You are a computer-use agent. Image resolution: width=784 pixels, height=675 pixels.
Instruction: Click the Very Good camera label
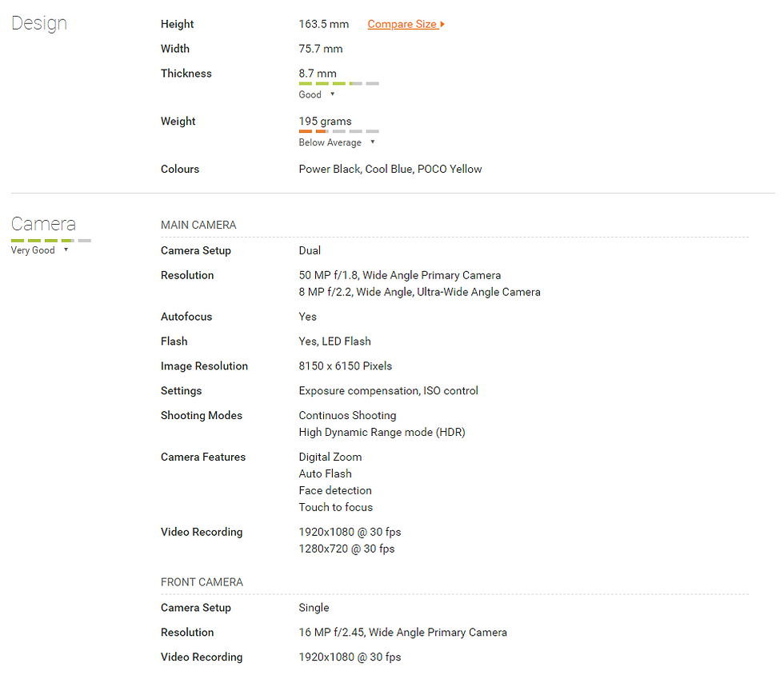pyautogui.click(x=33, y=250)
